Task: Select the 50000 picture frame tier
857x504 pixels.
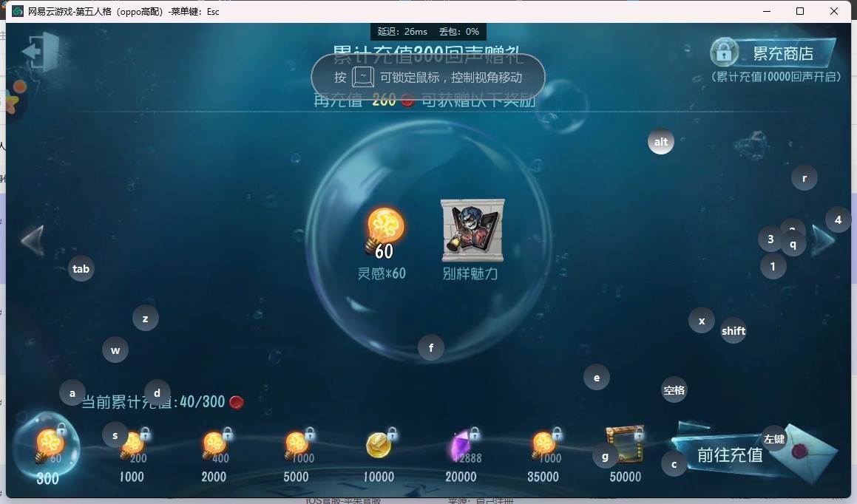Action: pyautogui.click(x=626, y=456)
